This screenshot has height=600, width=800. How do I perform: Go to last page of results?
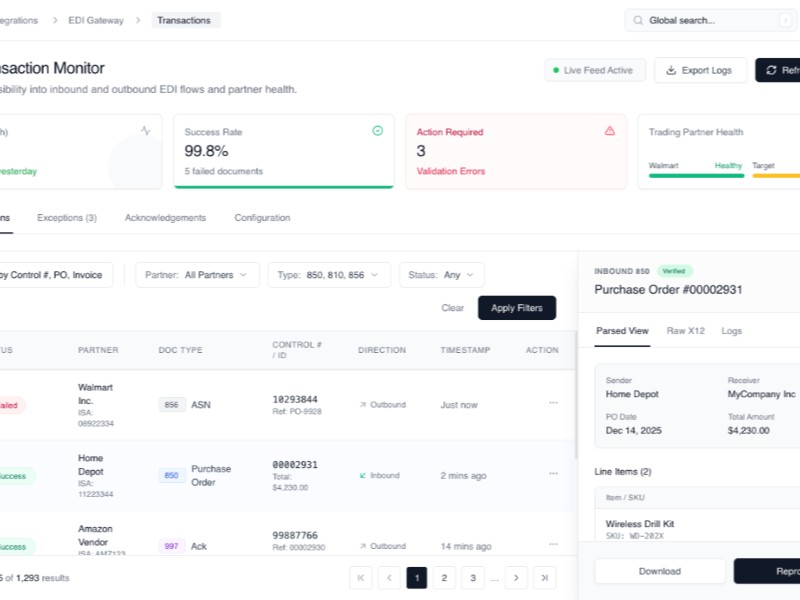coord(545,577)
